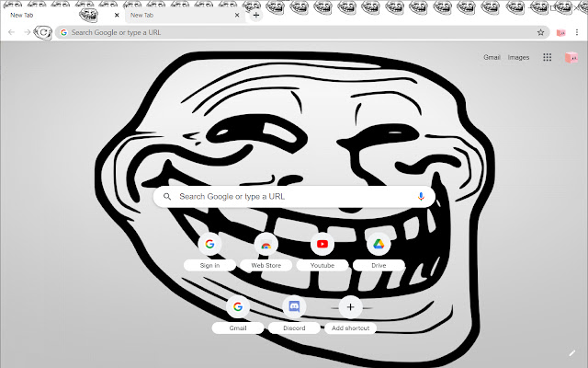Open a new tab with the plus button
588x368 pixels.
point(256,15)
